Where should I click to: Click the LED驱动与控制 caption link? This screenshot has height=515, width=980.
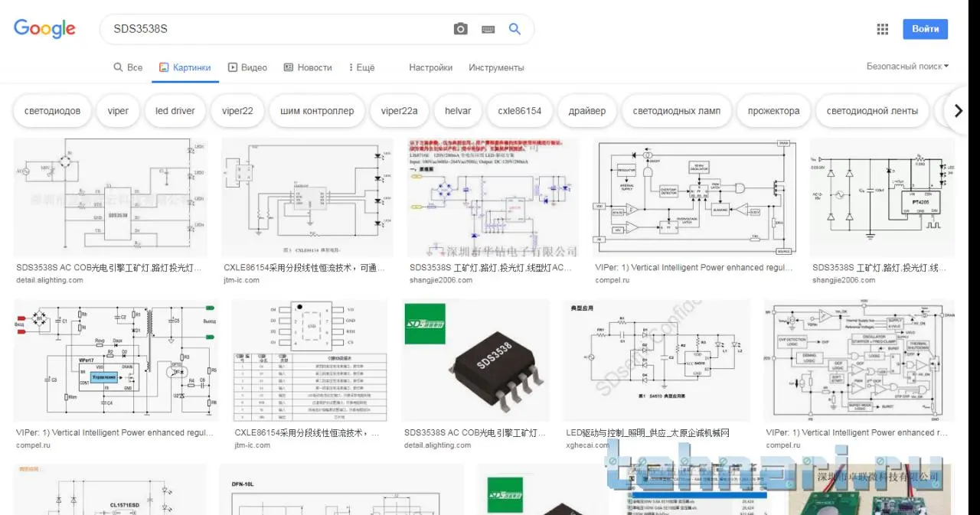[648, 433]
